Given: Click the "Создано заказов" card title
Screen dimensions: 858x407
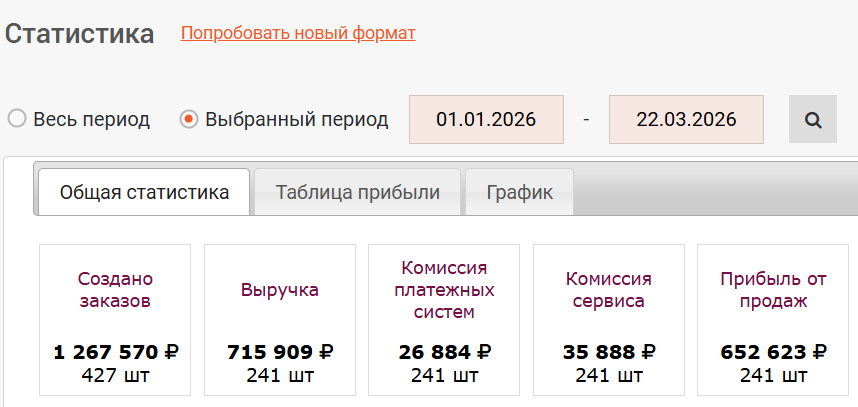Looking at the screenshot, I should [115, 289].
